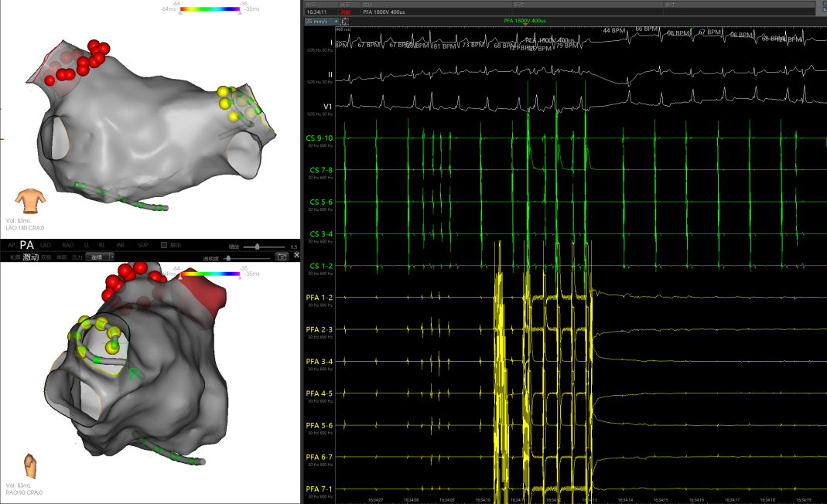
Task: Toggle the 居中 (center) checkbox
Action: 163,245
